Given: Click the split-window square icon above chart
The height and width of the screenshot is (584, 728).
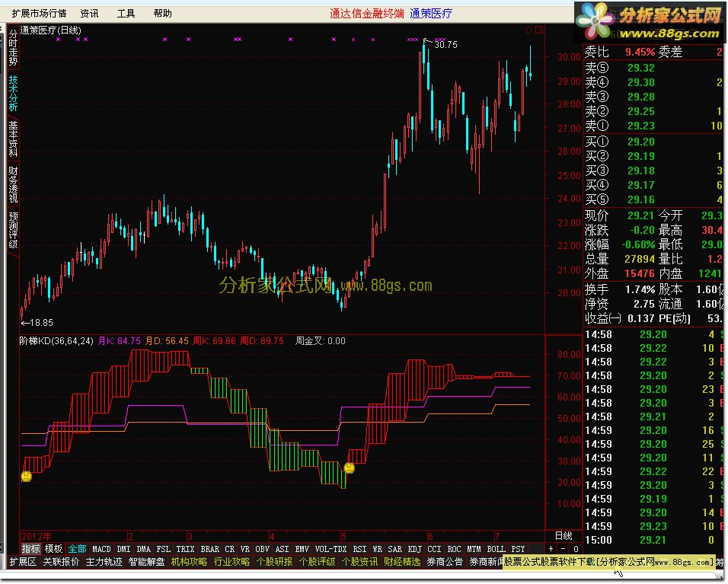Looking at the screenshot, I should tap(539, 30).
